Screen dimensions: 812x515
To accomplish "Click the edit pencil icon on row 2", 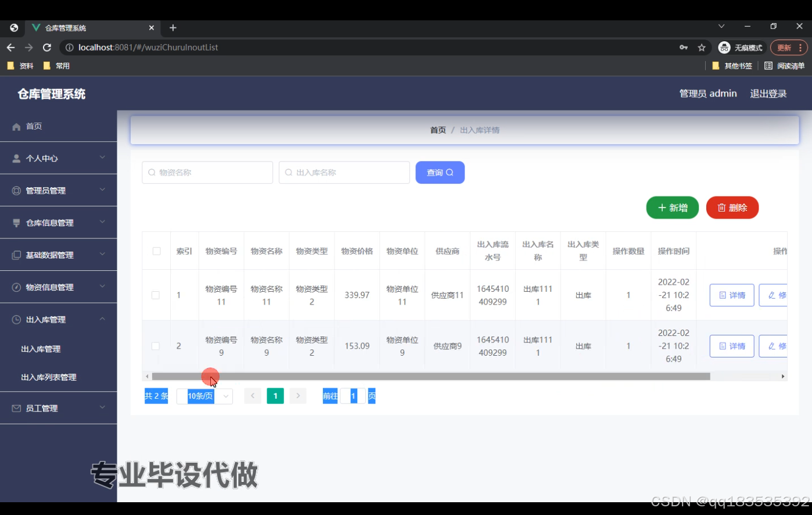I will click(773, 346).
